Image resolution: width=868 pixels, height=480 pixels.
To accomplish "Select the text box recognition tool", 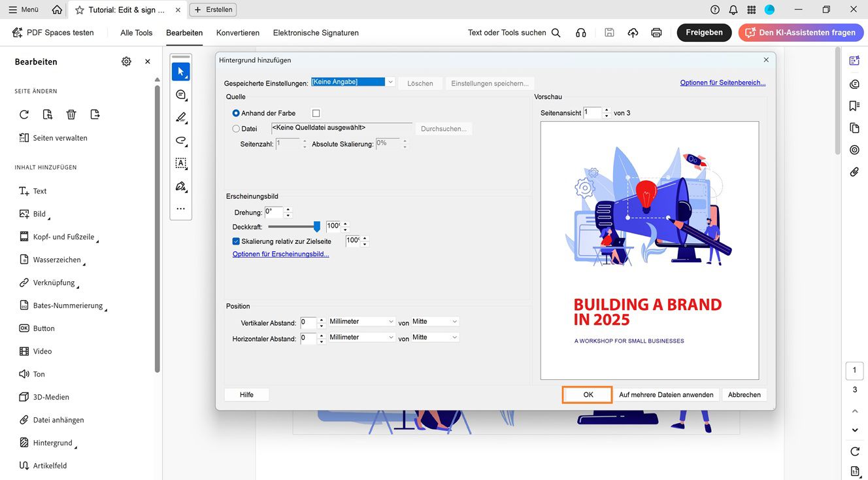I will click(181, 163).
